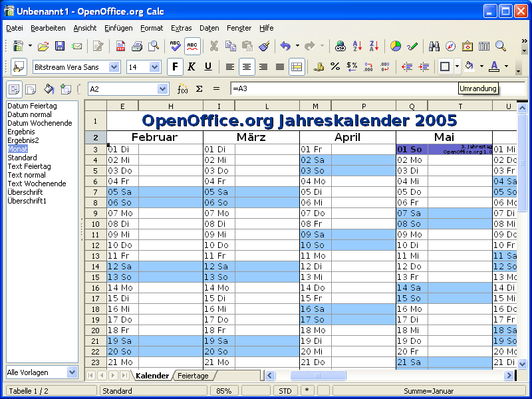Switch to the Feiertage sheet tab
Screen dimensions: 532x399
point(194,376)
